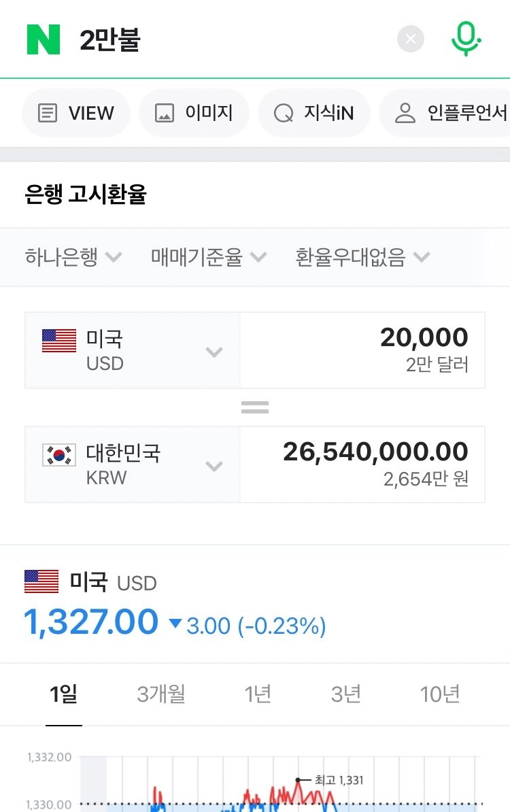Screen dimensions: 510x812
Task: View the 10년 chart period
Action: tap(439, 694)
